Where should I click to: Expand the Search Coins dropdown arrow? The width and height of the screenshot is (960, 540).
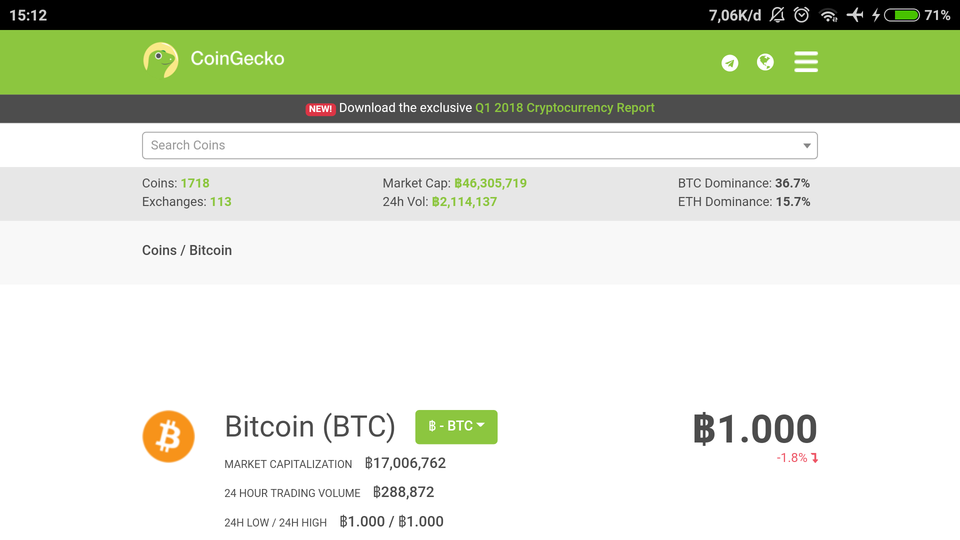coord(807,146)
